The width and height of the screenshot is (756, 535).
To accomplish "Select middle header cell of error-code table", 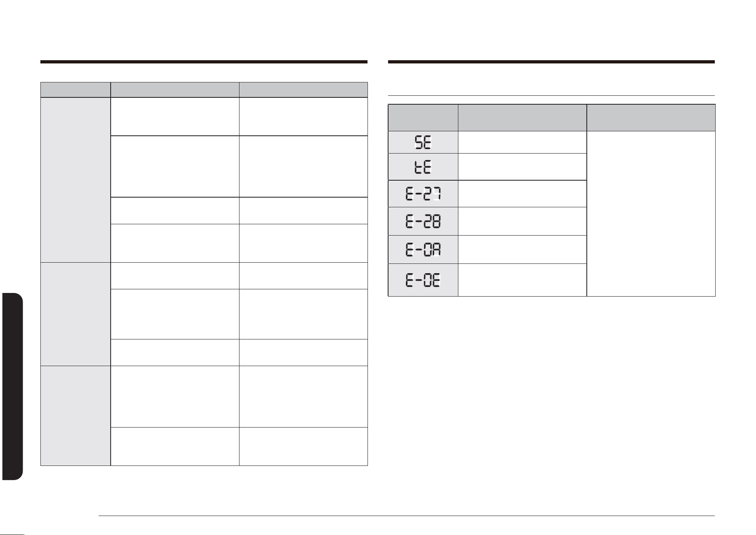I will coord(522,118).
